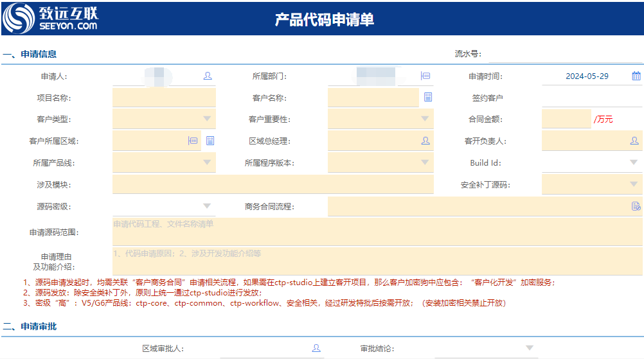The height and width of the screenshot is (359, 644).
Task: Expand the 客户类型 dropdown
Action: tap(207, 119)
